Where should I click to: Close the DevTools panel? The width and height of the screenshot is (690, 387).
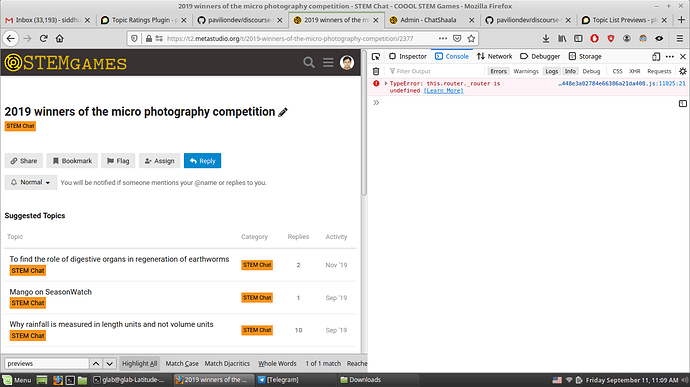click(x=683, y=56)
